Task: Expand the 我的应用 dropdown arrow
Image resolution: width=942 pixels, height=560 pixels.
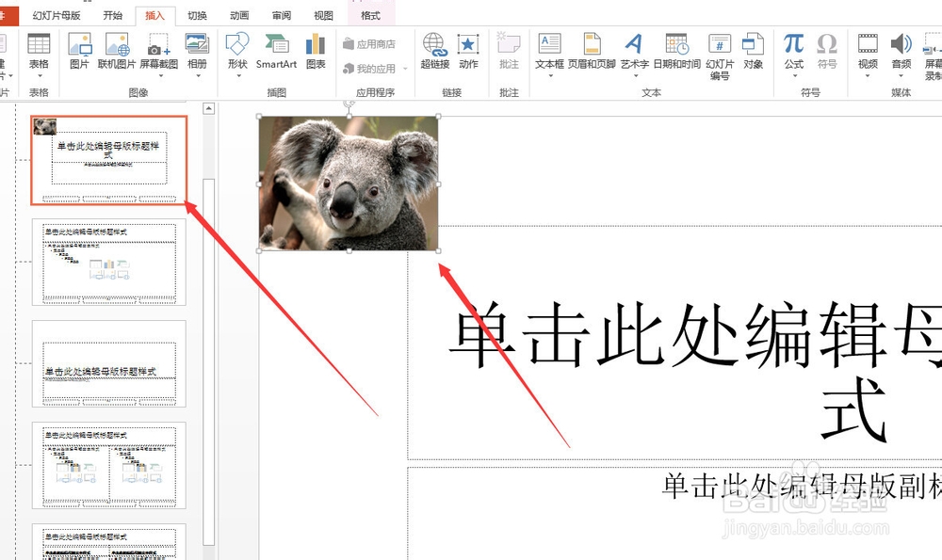Action: (405, 69)
